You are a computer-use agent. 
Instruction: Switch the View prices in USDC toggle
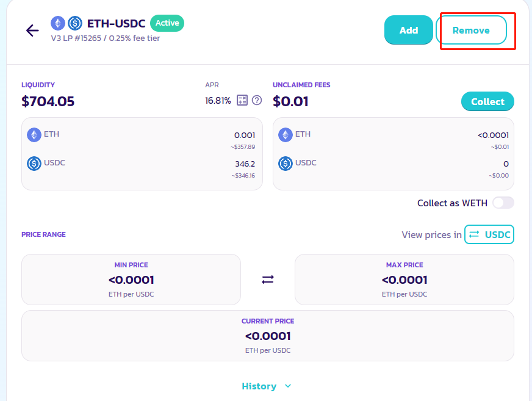(489, 234)
